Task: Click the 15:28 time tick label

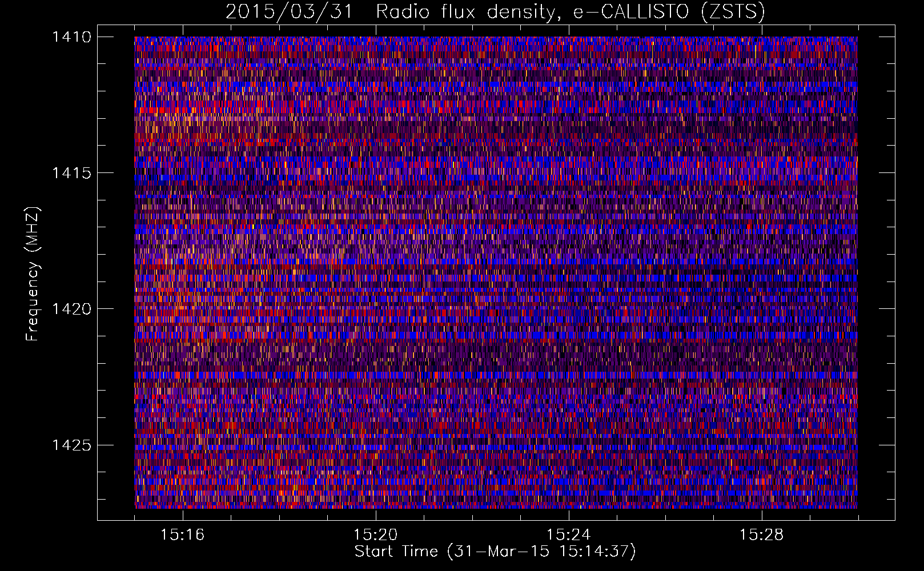Action: tap(761, 534)
